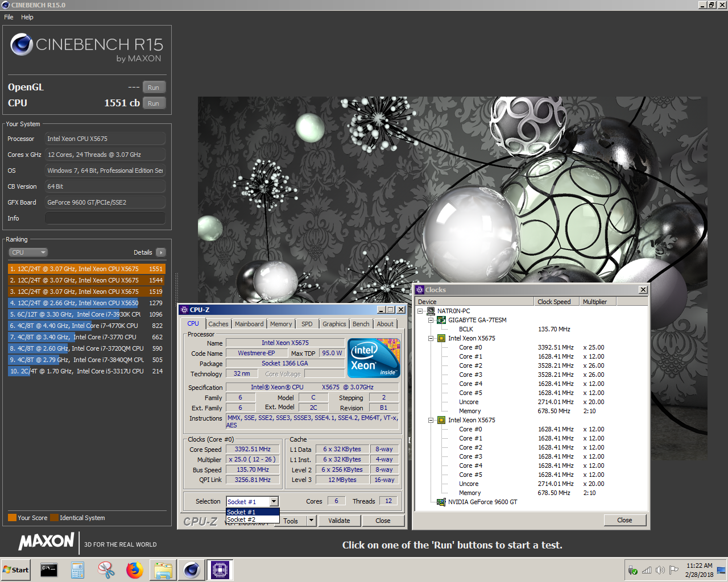Run the OpenGL benchmark
Viewport: 728px width, 582px height.
tap(154, 88)
